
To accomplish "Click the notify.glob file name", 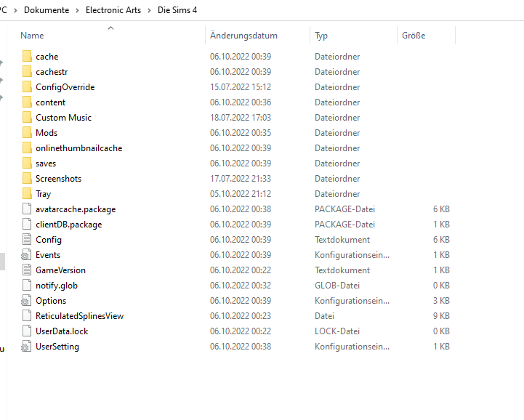I will point(57,286).
